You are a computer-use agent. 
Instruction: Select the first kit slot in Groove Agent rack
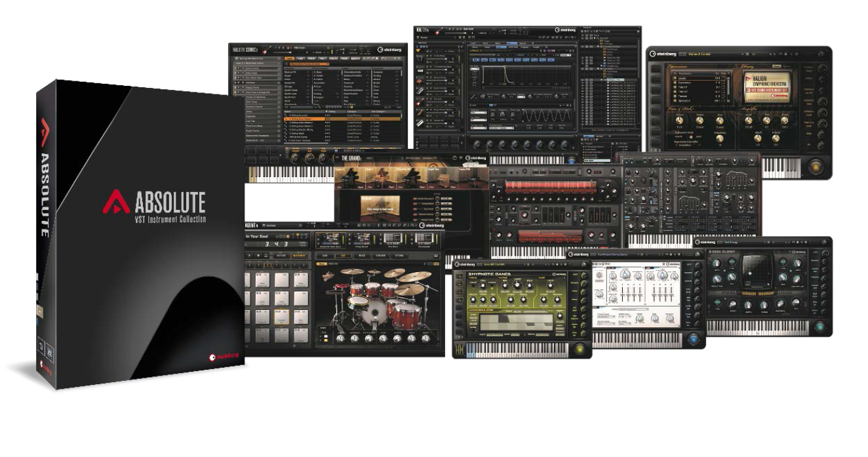pos(330,241)
